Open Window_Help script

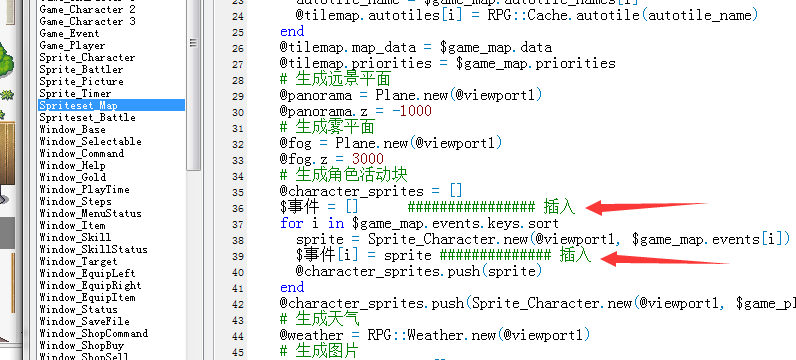[72, 166]
